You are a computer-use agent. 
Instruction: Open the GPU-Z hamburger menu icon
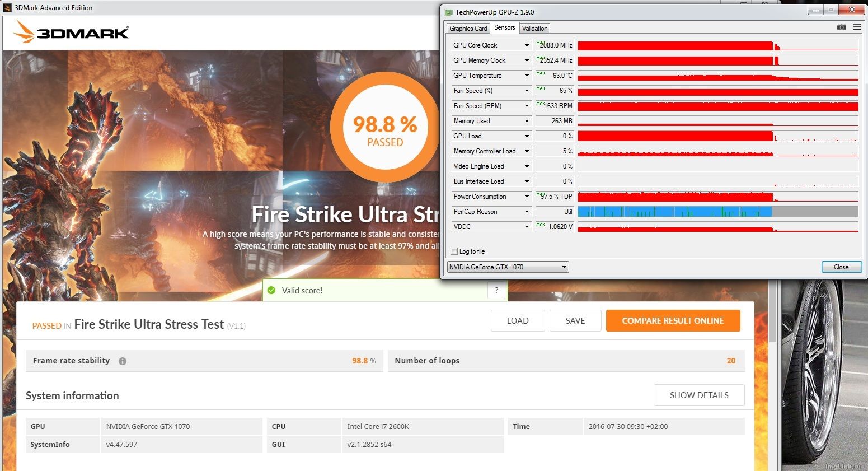pos(856,27)
